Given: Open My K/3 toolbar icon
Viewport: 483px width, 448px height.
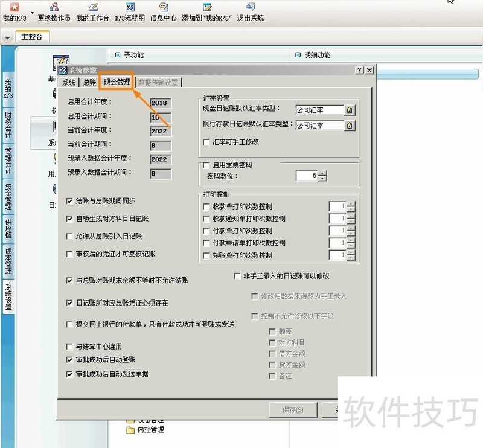Looking at the screenshot, I should tap(14, 7).
